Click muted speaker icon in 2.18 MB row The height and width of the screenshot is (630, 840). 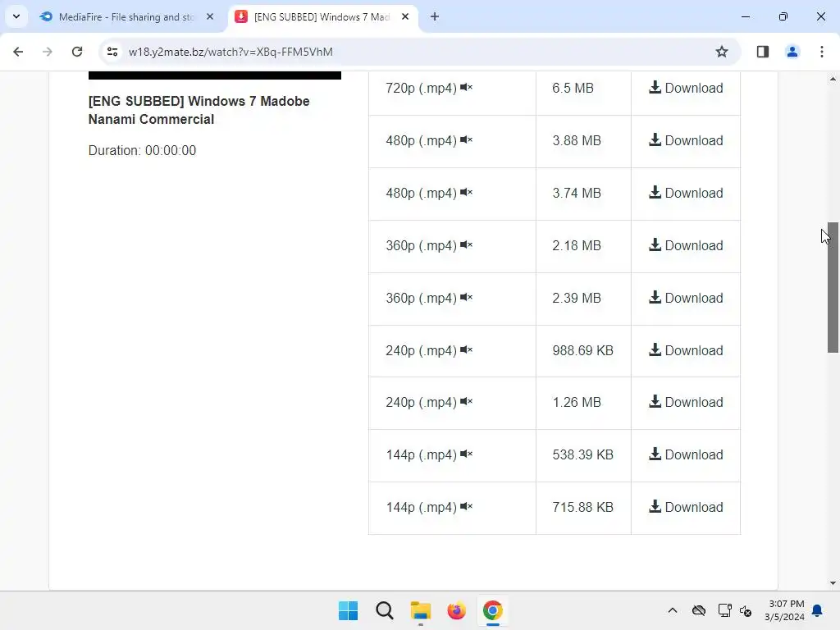(466, 244)
